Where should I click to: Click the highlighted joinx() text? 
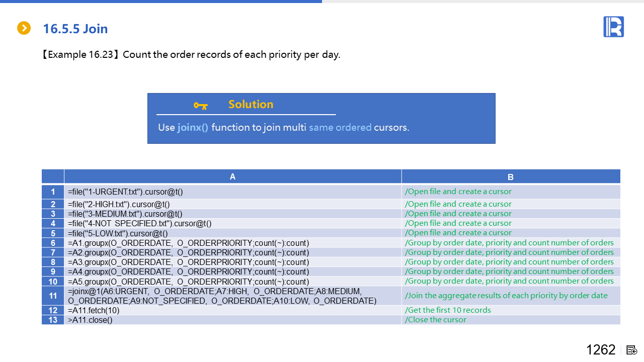coord(192,127)
